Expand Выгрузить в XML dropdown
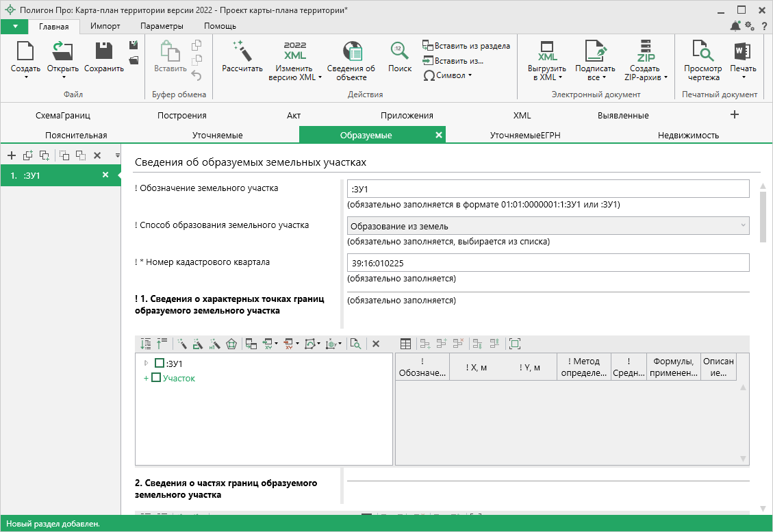Screen dimensions: 773x532 coord(547,73)
